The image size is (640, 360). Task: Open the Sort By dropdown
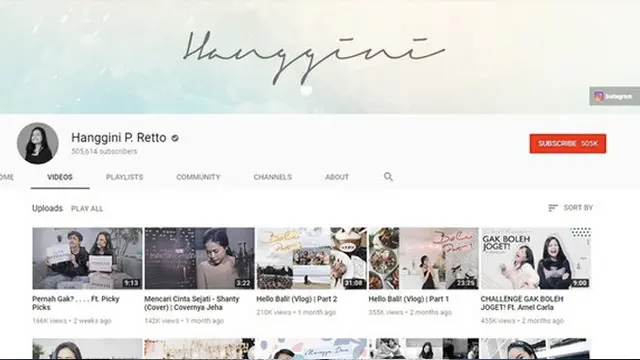[x=570, y=208]
